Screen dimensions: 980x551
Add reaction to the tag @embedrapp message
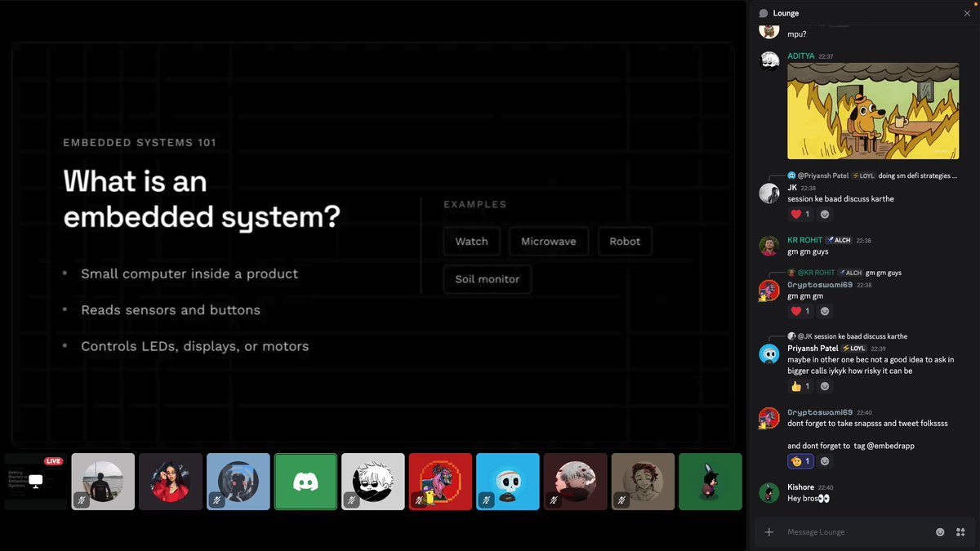click(825, 461)
